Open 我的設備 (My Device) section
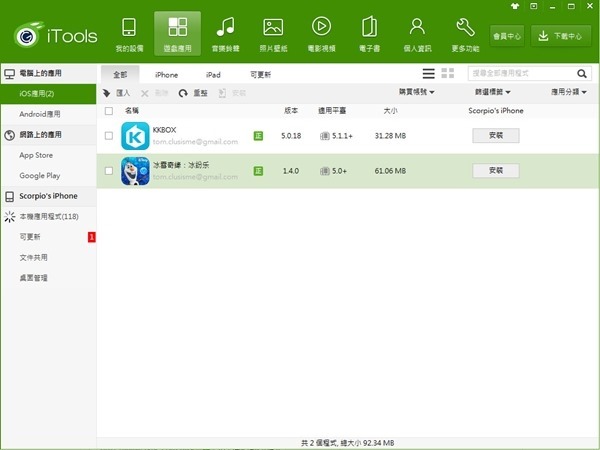Viewport: 600px width, 450px height. tap(129, 33)
